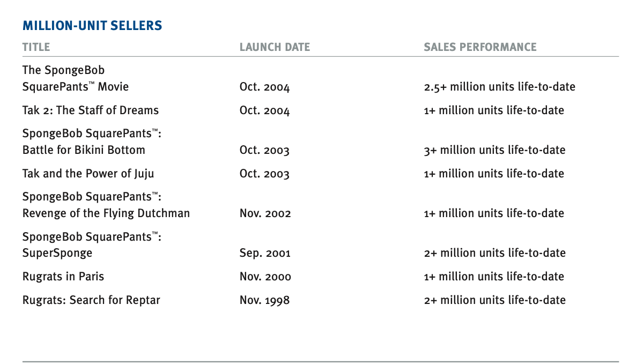
Task: Click SuperSponge's 2+ million units figure
Action: click(494, 253)
